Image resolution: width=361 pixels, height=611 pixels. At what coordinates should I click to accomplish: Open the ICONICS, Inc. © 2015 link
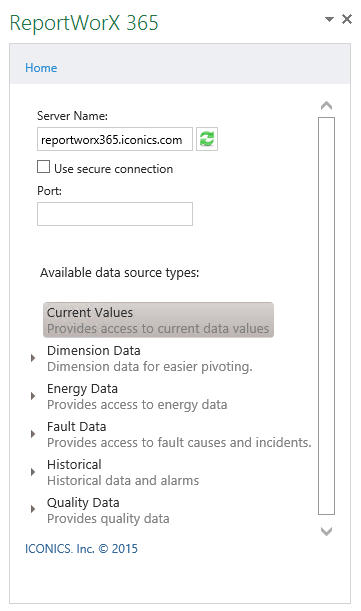click(81, 549)
